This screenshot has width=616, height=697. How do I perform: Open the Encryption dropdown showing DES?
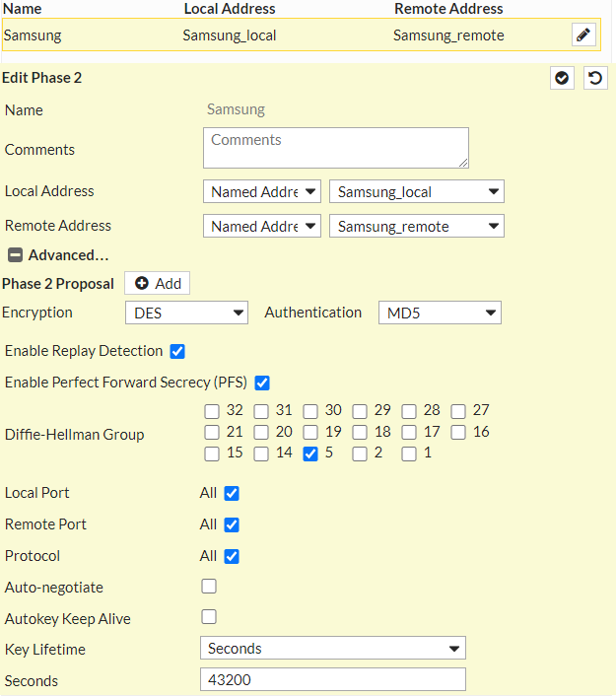(186, 313)
